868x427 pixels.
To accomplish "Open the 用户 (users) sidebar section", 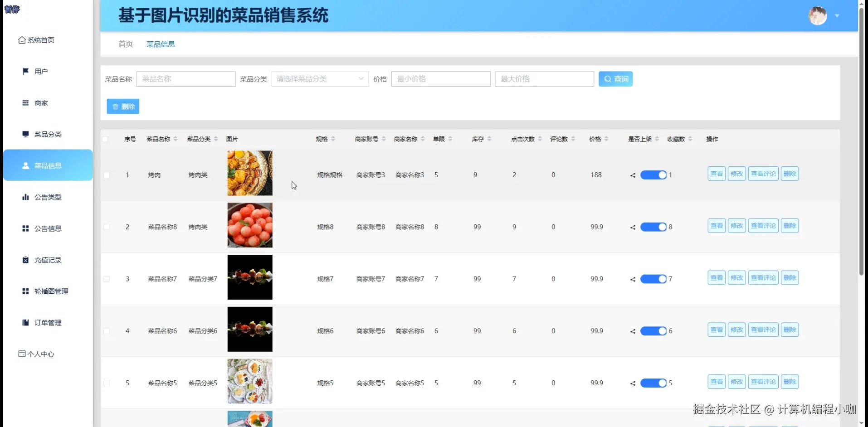I will click(40, 71).
